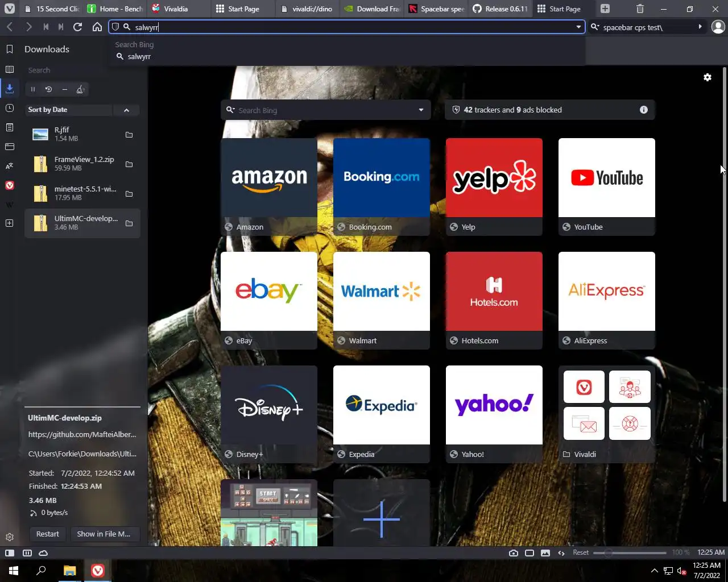Screen dimensions: 728x582
Task: Switch to the vivaldi://dino tab
Action: coord(308,9)
